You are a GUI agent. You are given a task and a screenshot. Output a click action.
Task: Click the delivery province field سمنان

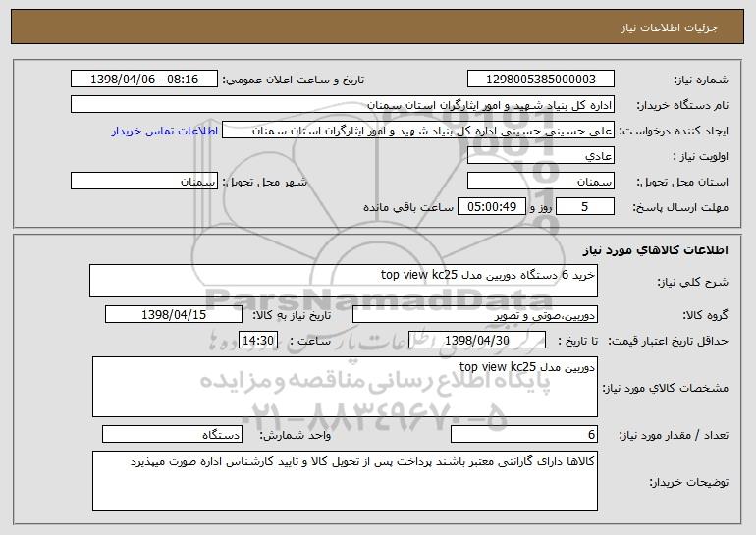pyautogui.click(x=540, y=182)
